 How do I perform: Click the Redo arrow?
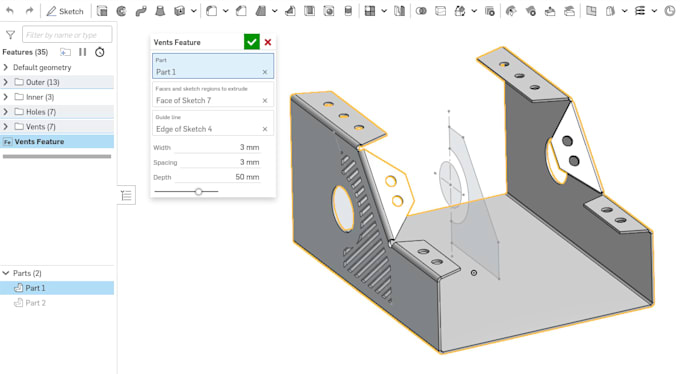point(29,11)
